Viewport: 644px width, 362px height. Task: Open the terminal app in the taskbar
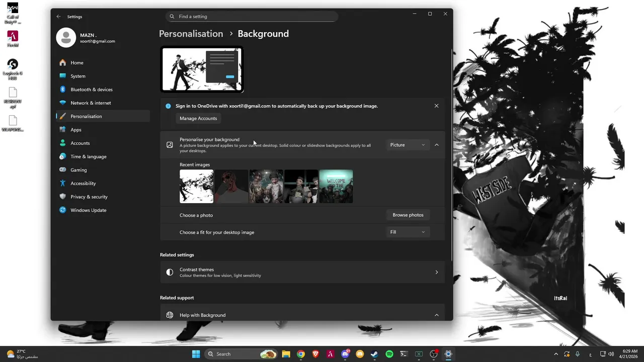click(404, 354)
